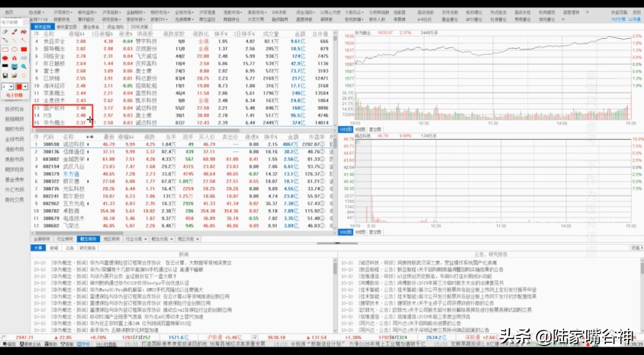Click the 帮助 icon in the bottom status bar
Viewport: 644px width, 355px height.
point(51,344)
